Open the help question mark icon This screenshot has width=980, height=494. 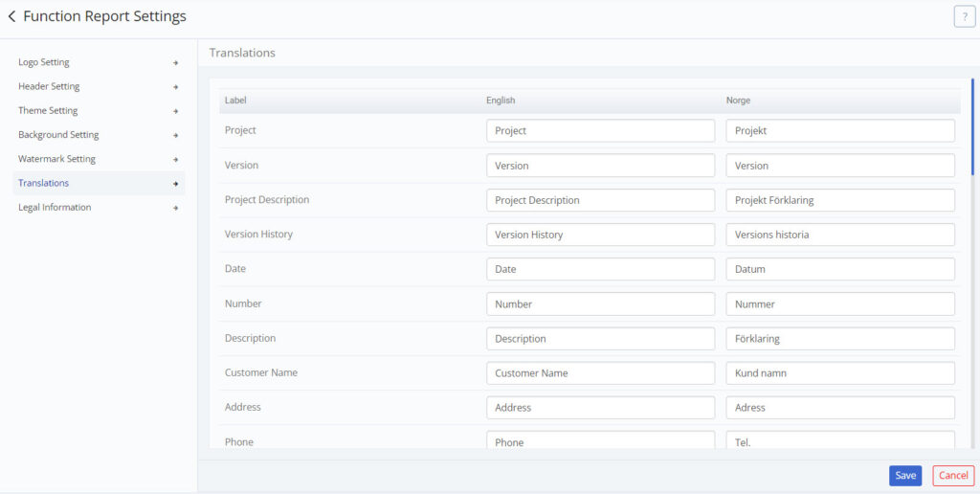(x=965, y=17)
